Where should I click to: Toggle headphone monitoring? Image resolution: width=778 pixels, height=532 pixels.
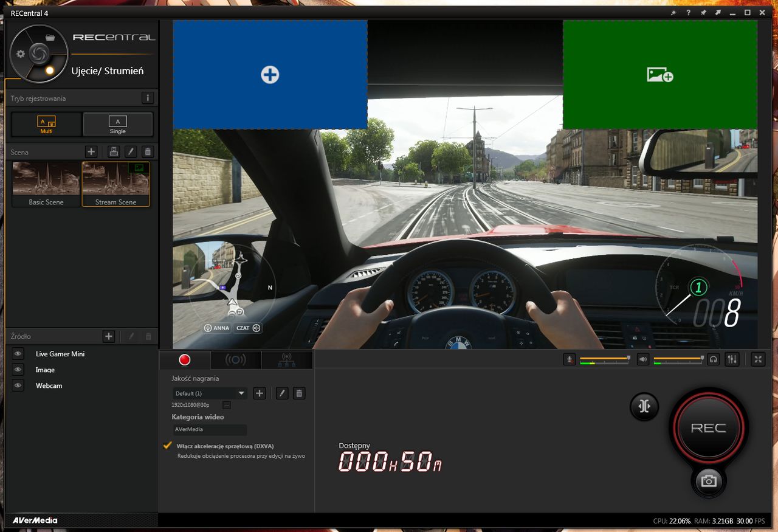714,359
